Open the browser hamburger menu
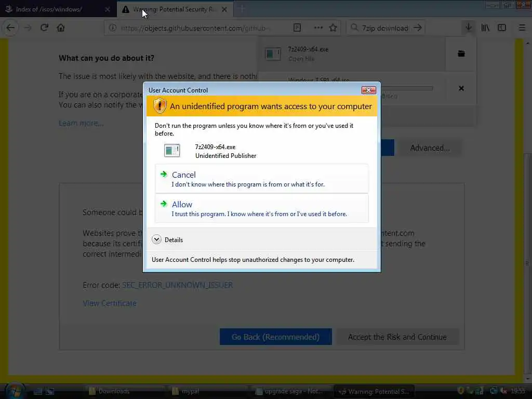The image size is (532, 399). click(522, 28)
